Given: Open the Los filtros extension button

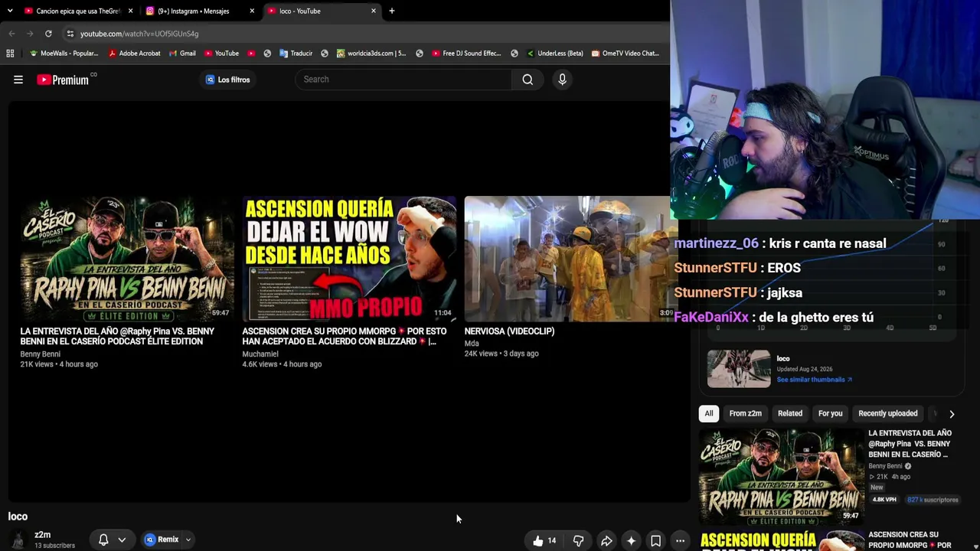Looking at the screenshot, I should (227, 80).
